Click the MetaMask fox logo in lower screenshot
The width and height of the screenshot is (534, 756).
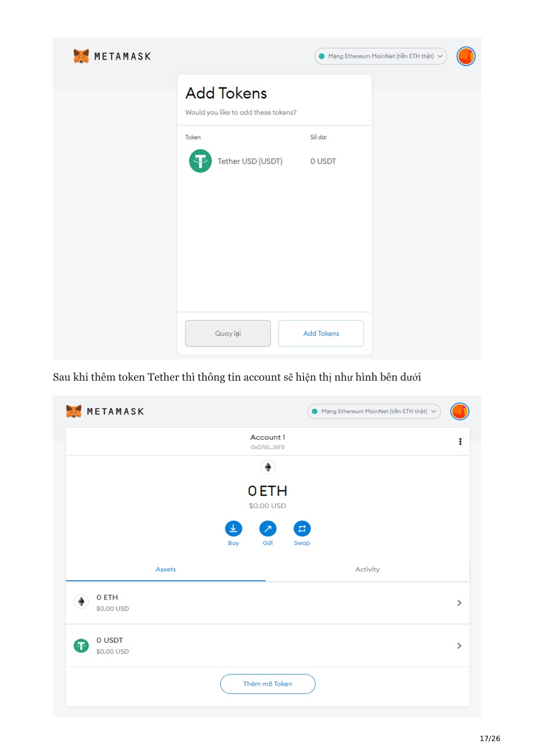pyautogui.click(x=74, y=411)
